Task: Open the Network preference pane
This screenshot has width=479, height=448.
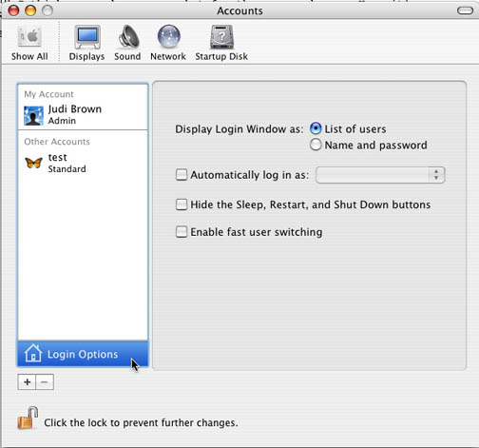Action: 169,37
